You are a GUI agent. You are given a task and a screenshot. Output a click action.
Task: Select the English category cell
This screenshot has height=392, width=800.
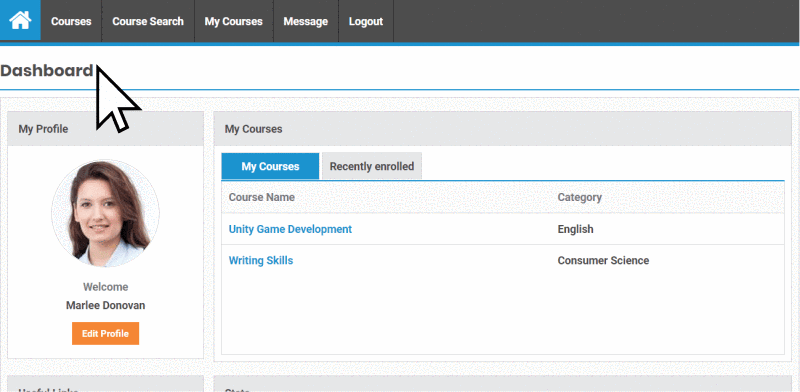coord(576,229)
